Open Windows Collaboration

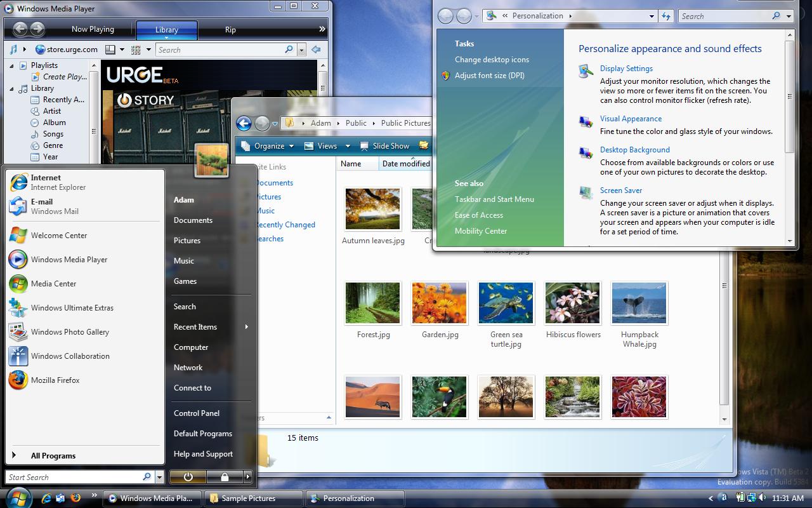85,356
